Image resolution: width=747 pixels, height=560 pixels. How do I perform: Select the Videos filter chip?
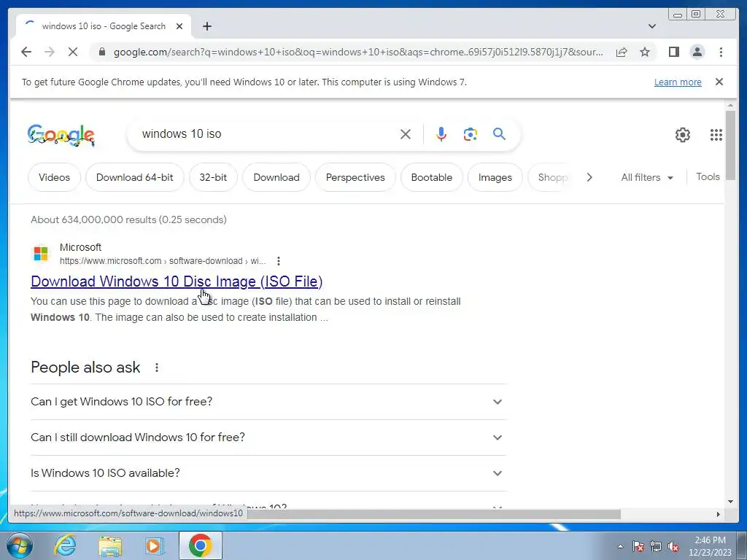point(54,177)
